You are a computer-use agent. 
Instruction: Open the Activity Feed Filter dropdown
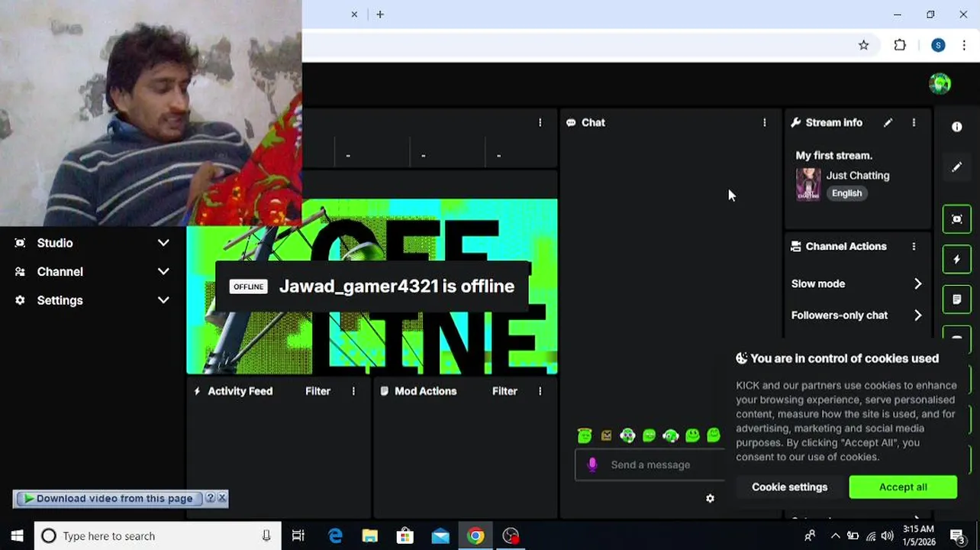[x=318, y=391]
